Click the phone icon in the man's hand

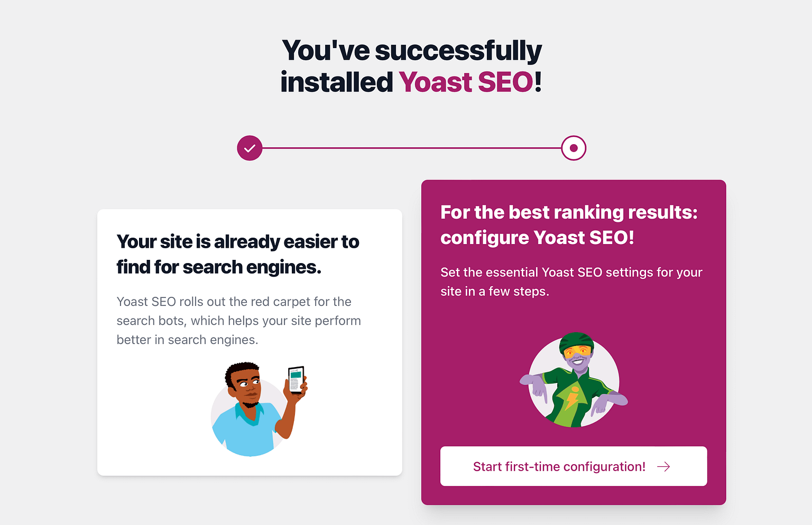click(295, 380)
